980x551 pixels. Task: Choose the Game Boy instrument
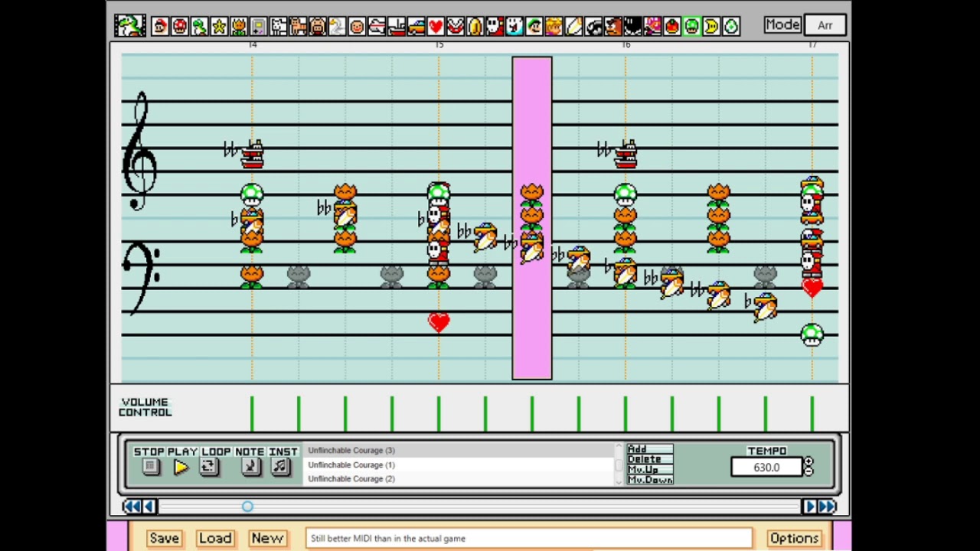[259, 26]
